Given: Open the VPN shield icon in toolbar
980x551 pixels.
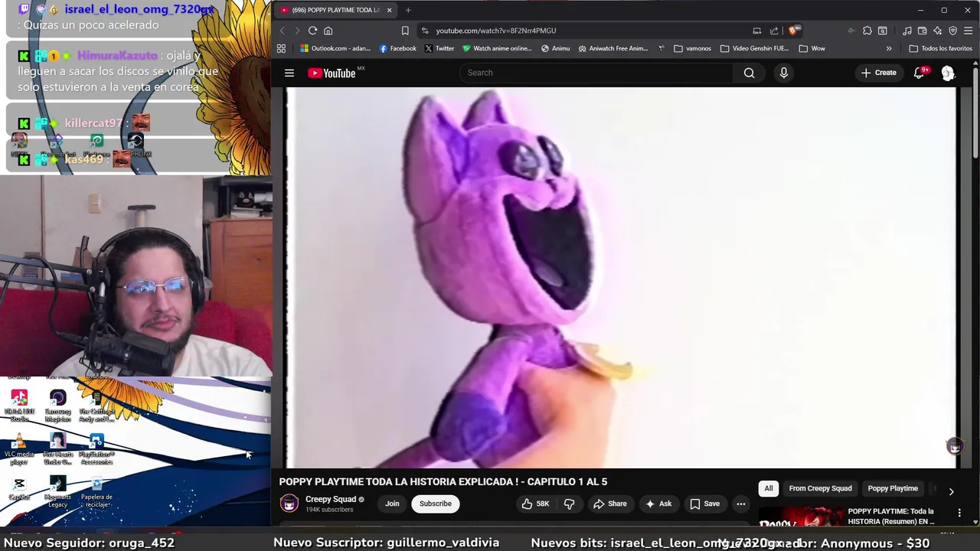Looking at the screenshot, I should click(x=952, y=31).
